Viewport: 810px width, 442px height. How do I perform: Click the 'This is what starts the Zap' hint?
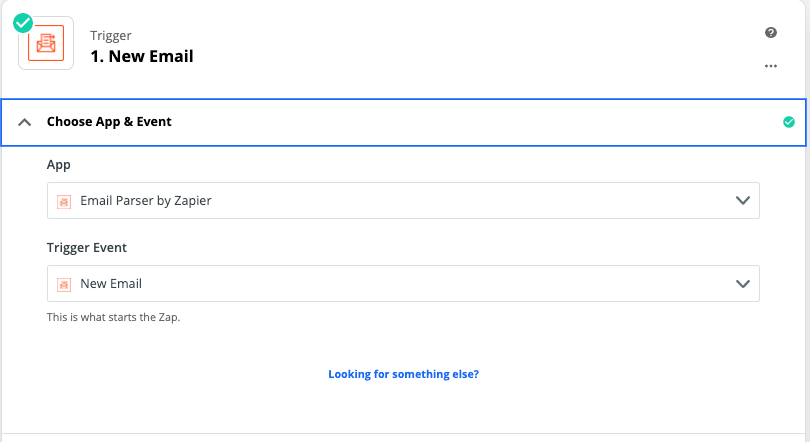113,317
